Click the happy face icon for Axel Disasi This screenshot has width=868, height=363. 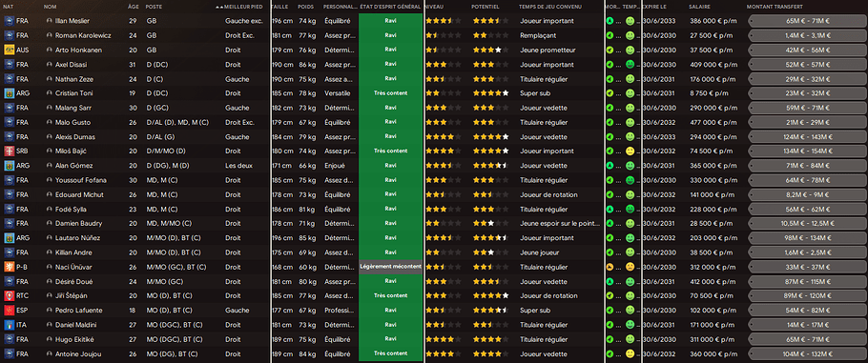pos(630,64)
